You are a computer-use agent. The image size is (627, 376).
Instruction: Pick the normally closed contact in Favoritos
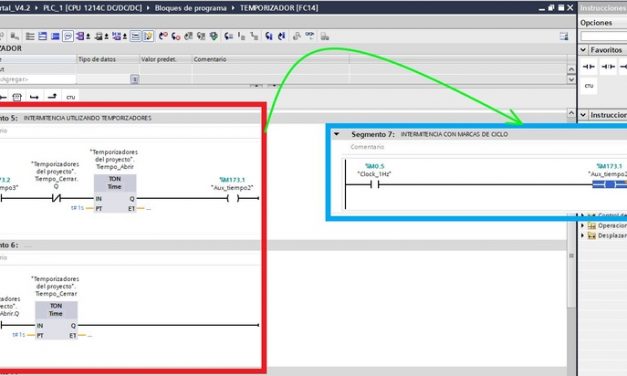pos(608,67)
